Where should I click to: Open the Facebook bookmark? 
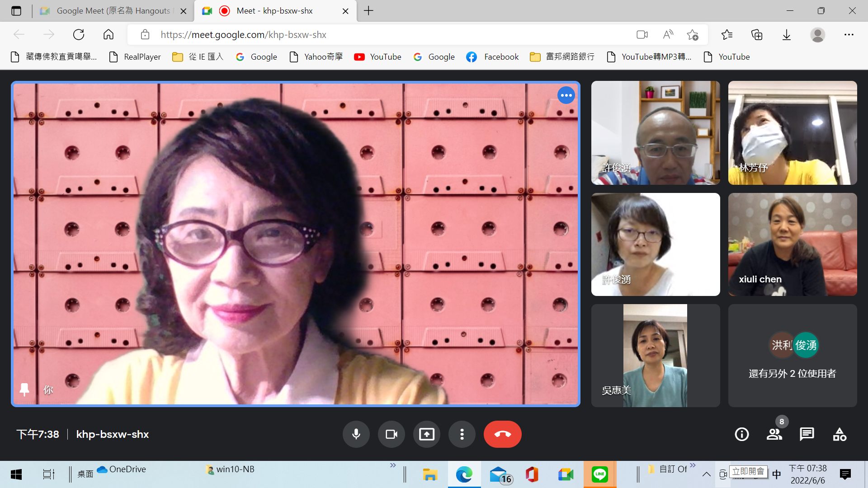[x=493, y=57]
